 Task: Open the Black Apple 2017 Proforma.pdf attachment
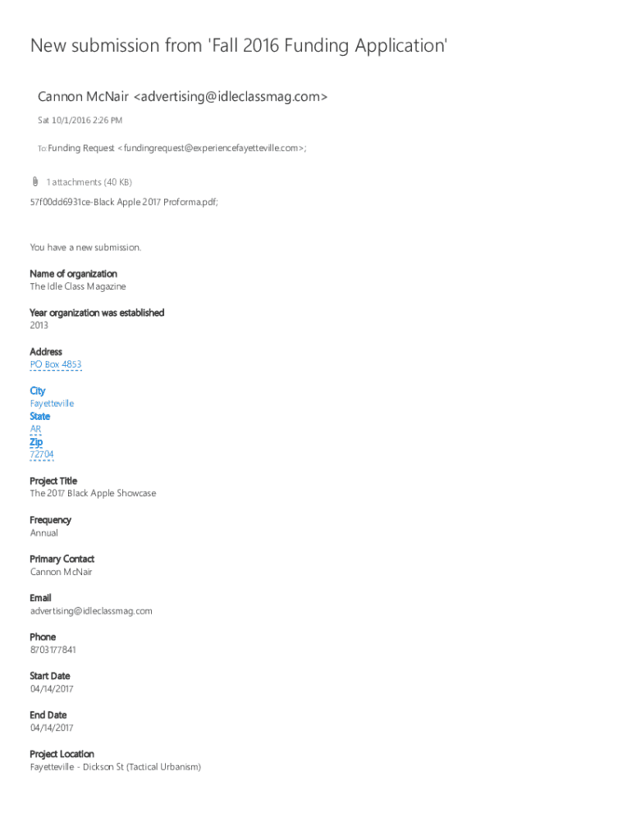tap(124, 202)
